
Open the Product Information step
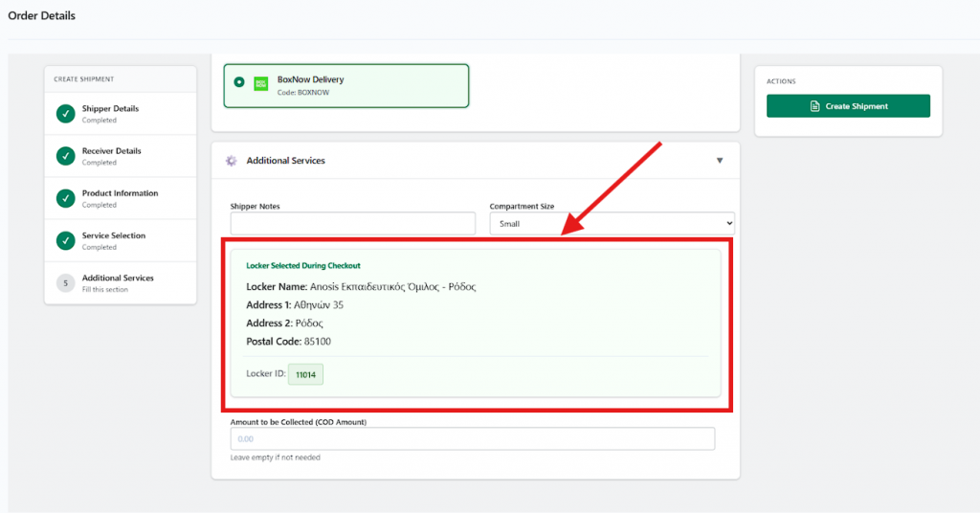tap(120, 193)
